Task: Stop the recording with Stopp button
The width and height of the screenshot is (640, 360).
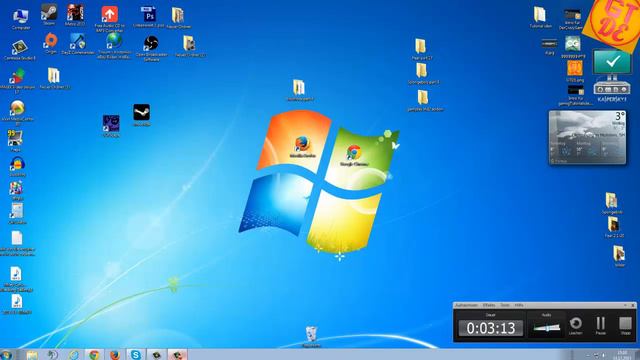Action: click(x=625, y=325)
